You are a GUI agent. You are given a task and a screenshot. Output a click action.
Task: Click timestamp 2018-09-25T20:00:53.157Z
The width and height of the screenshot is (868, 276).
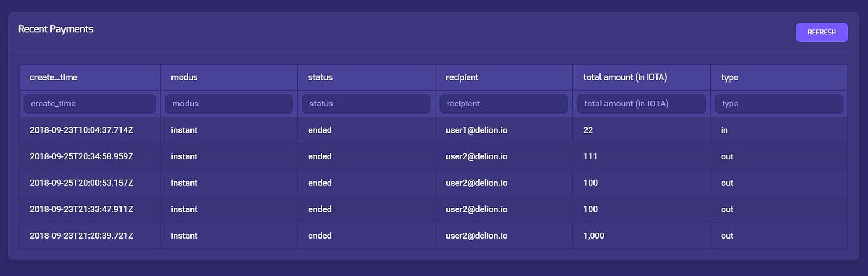click(x=81, y=183)
